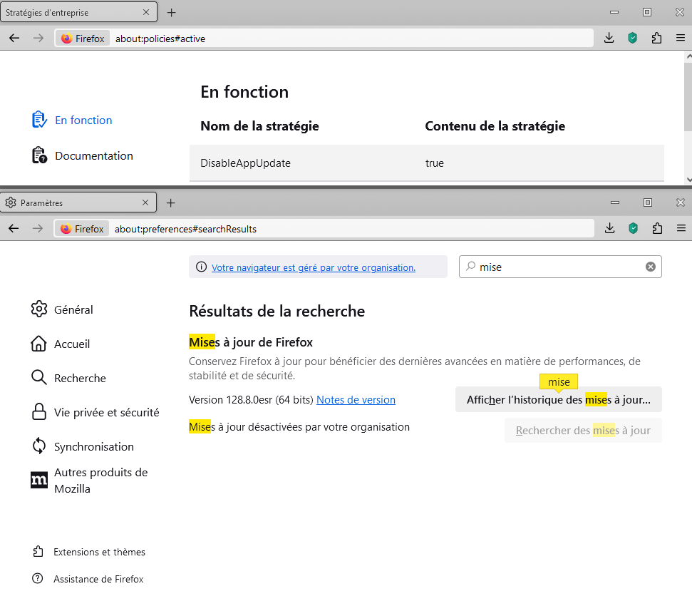Go forward in the policies window
Image resolution: width=692 pixels, height=616 pixels.
(x=38, y=38)
